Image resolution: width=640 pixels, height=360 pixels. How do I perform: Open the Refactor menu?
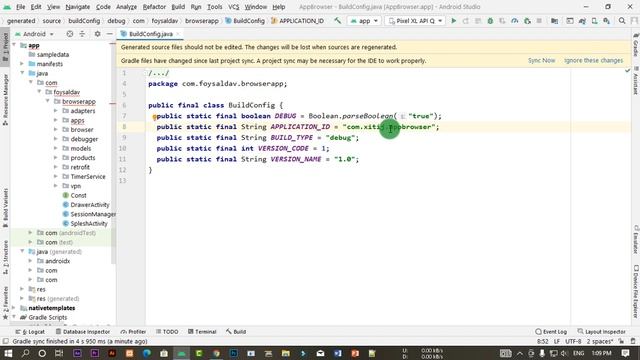click(154, 7)
